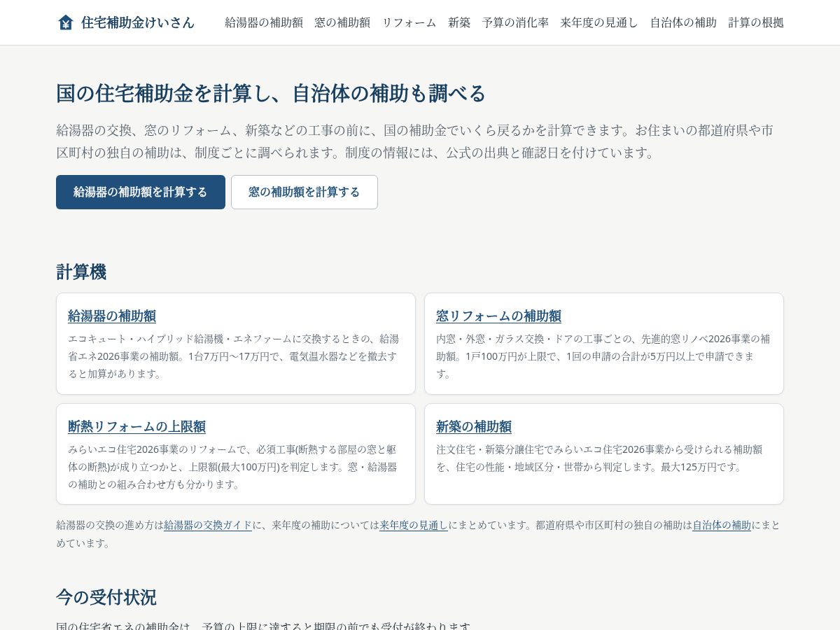Click the 給湯器の補助額を計算する button
Image resolution: width=840 pixels, height=630 pixels.
[141, 192]
